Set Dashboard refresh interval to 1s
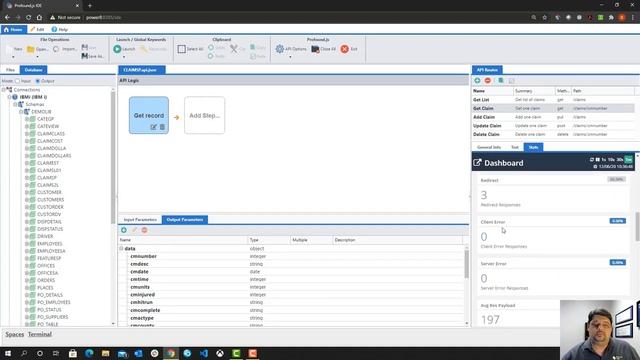640x360 pixels. pos(604,160)
